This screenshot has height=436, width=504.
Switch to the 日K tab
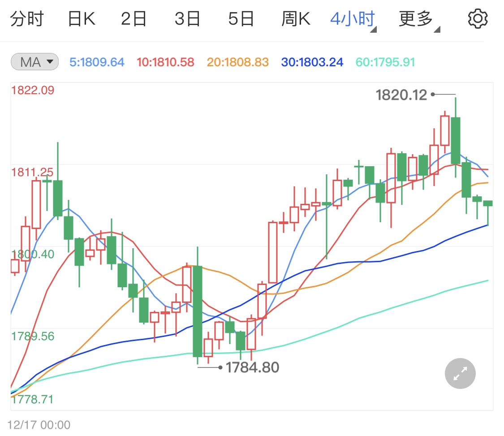click(81, 18)
